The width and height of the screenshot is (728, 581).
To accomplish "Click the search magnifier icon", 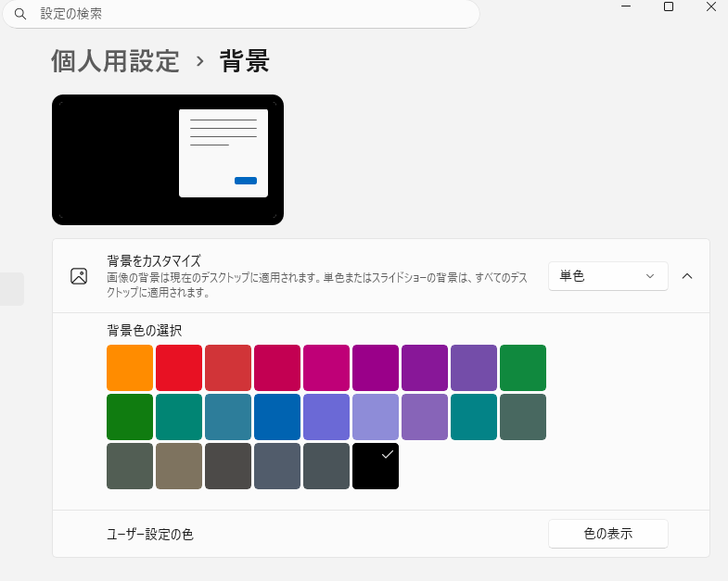I will point(20,14).
